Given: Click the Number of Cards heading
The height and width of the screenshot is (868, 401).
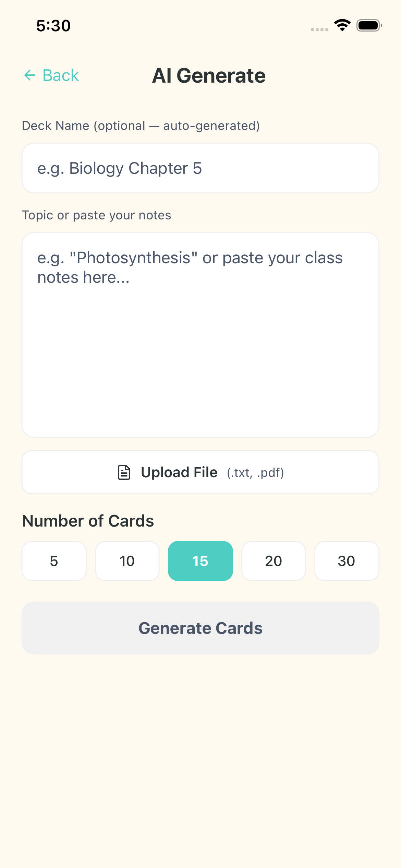Looking at the screenshot, I should [x=88, y=521].
